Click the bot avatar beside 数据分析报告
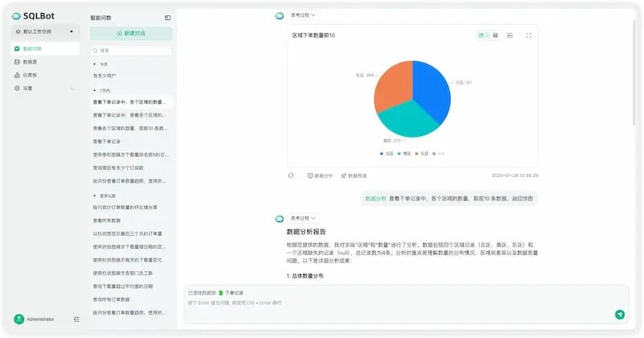The height and width of the screenshot is (338, 644). 279,218
